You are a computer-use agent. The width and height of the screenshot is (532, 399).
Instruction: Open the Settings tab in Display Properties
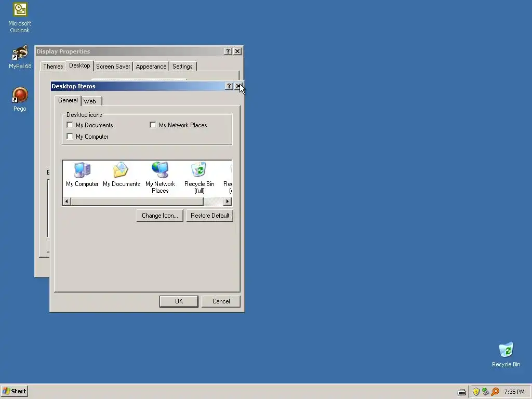pyautogui.click(x=182, y=66)
